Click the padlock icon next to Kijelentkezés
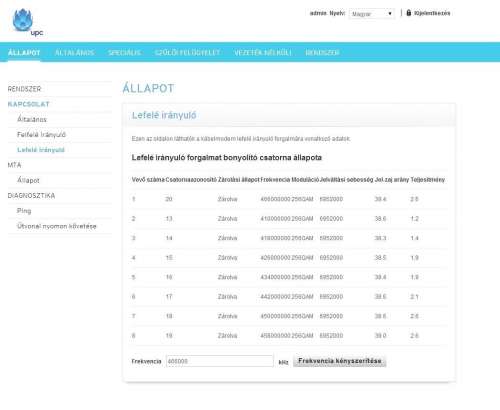This screenshot has height=410, width=500. pyautogui.click(x=409, y=13)
